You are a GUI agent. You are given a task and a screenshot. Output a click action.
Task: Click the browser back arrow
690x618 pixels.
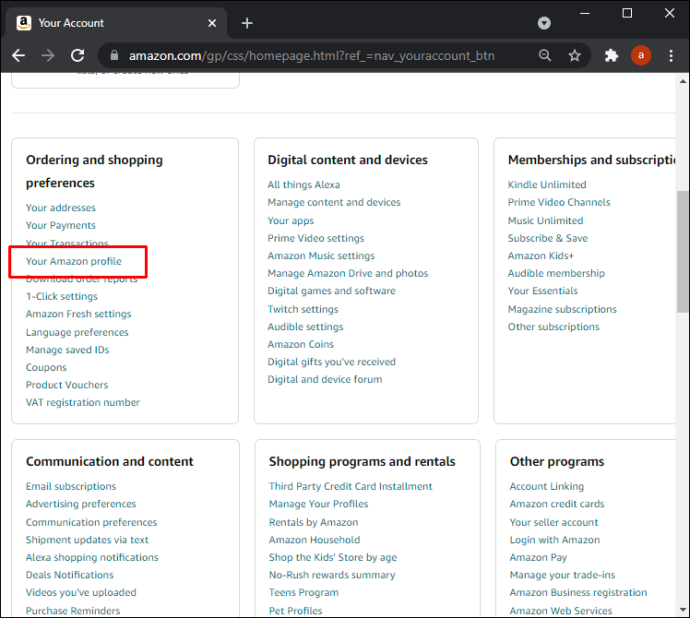pos(18,55)
